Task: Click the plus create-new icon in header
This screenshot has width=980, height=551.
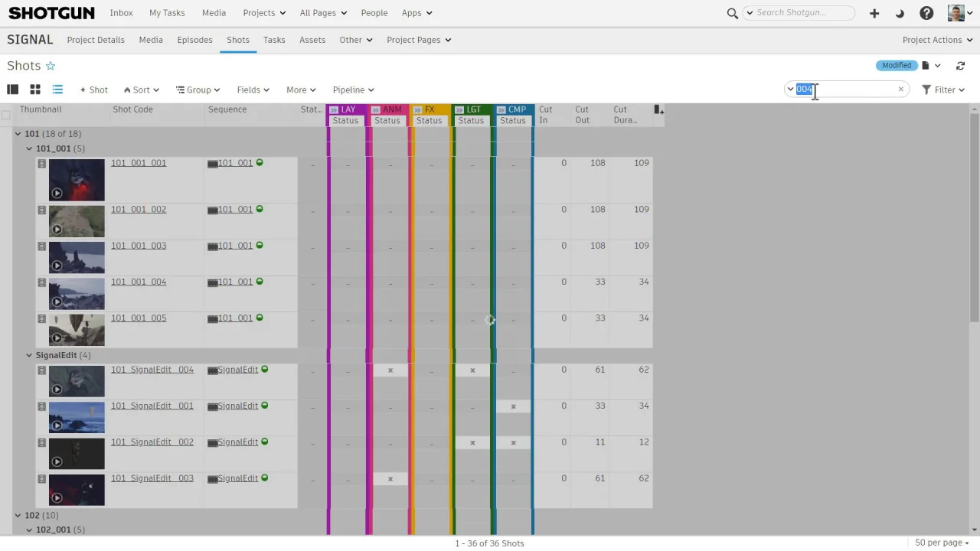Action: (x=874, y=13)
